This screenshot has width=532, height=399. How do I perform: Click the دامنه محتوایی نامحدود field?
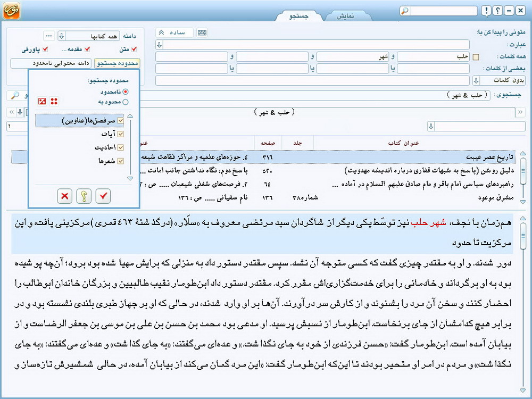(51, 63)
